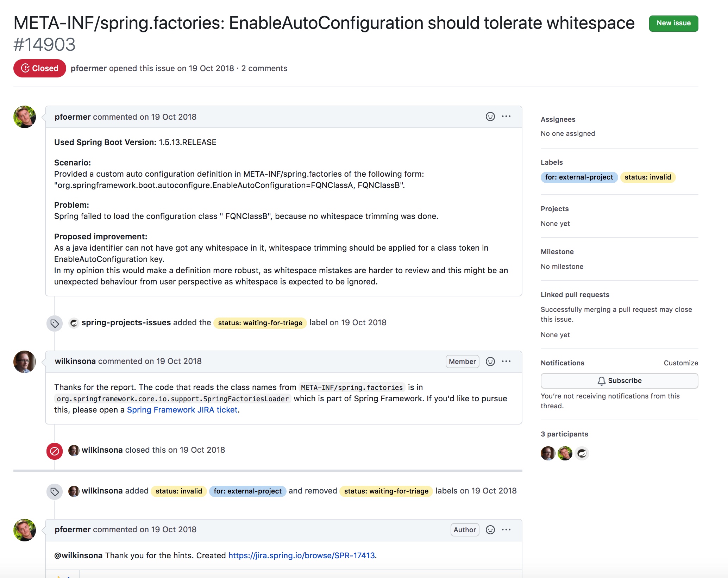This screenshot has height=578, width=728.
Task: Open three-dot menu on wilkinsona's comment
Action: pyautogui.click(x=506, y=362)
